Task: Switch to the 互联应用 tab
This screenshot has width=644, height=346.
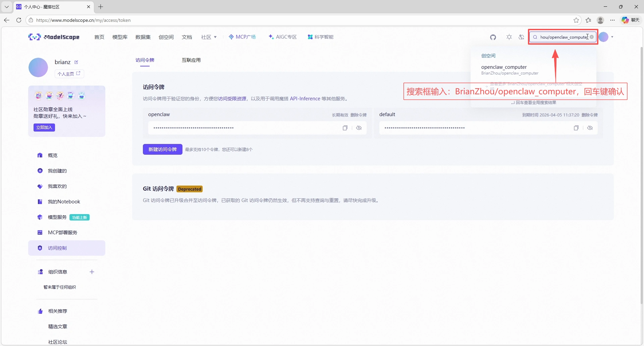Action: coord(191,60)
